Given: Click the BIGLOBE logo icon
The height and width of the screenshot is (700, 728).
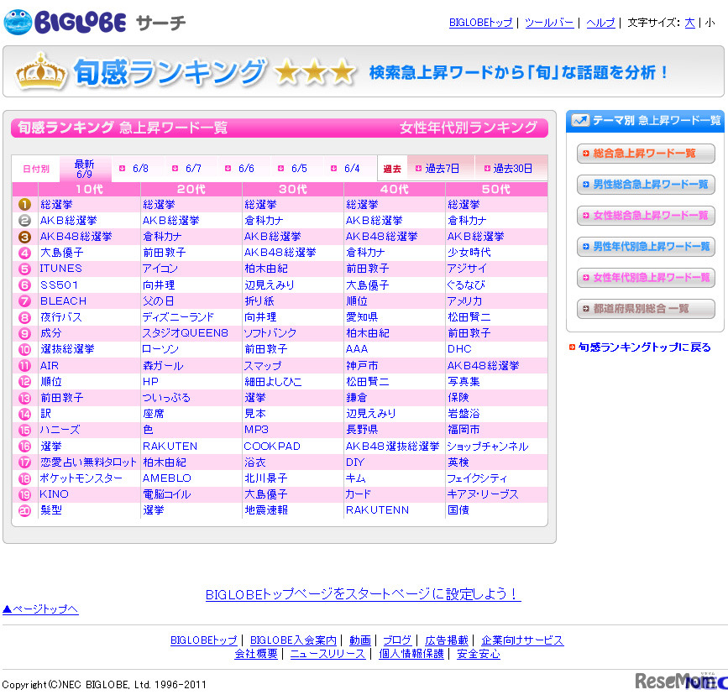Looking at the screenshot, I should (x=18, y=23).
